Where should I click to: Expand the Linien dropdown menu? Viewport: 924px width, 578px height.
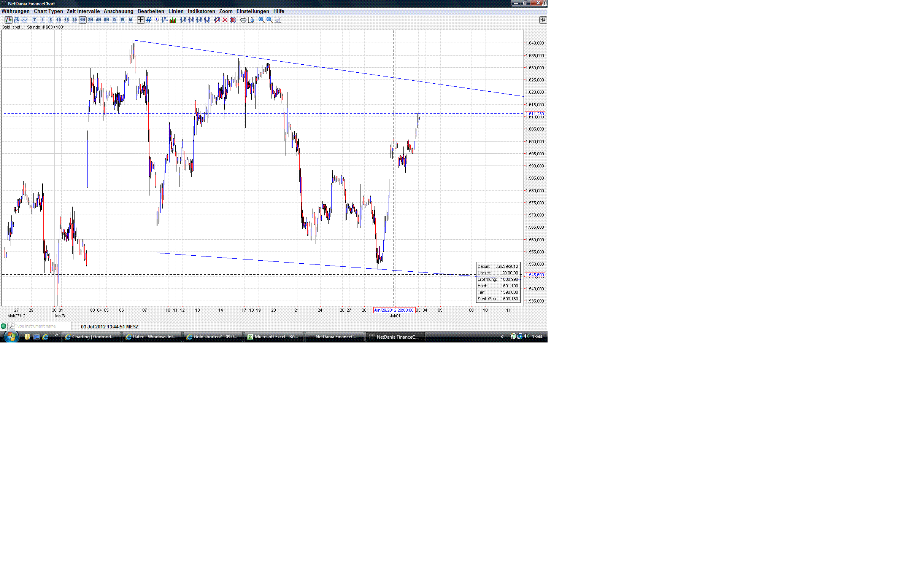tap(176, 11)
